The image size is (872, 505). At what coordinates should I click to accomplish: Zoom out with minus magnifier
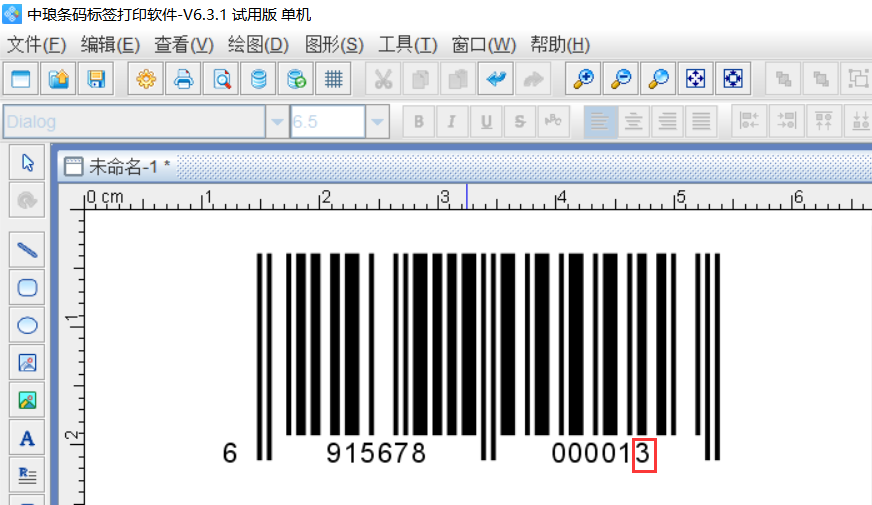click(x=621, y=79)
